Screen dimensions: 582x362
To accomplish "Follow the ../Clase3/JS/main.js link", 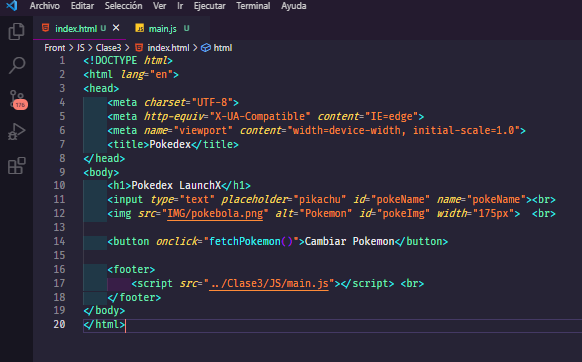I will click(x=269, y=284).
